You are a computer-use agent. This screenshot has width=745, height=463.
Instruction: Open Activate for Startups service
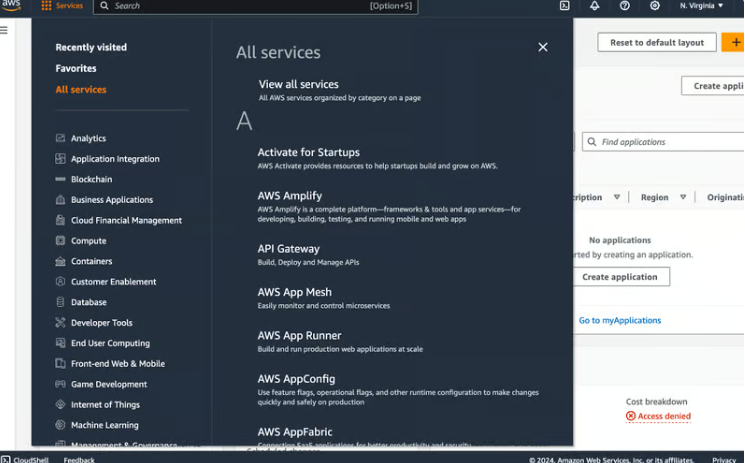[x=308, y=152]
